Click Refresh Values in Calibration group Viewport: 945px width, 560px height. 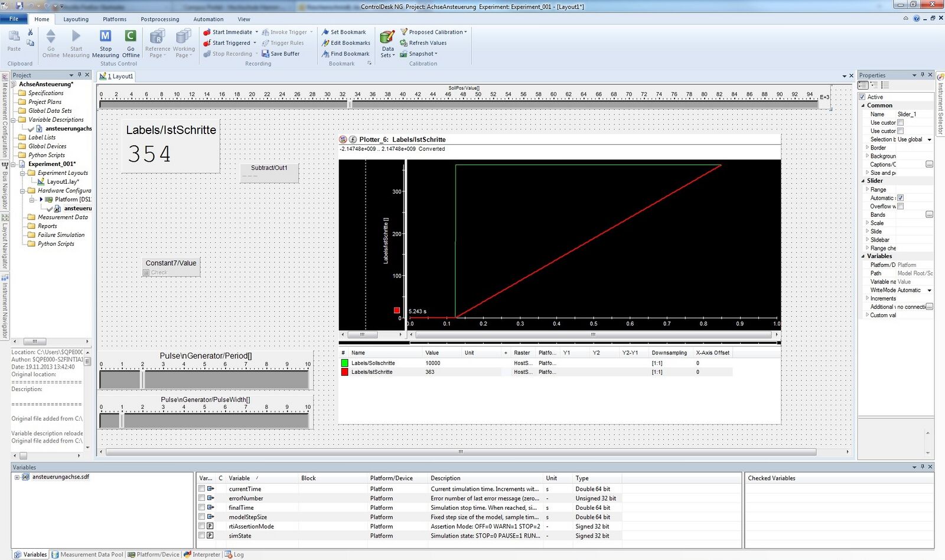(x=427, y=43)
